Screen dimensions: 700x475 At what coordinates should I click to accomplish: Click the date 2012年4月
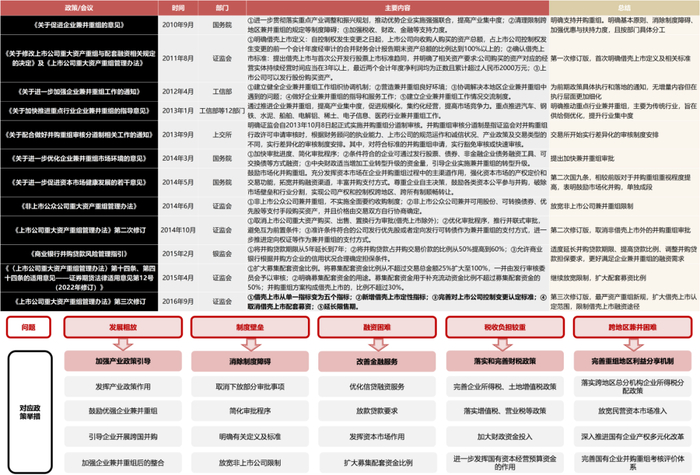[x=178, y=92]
